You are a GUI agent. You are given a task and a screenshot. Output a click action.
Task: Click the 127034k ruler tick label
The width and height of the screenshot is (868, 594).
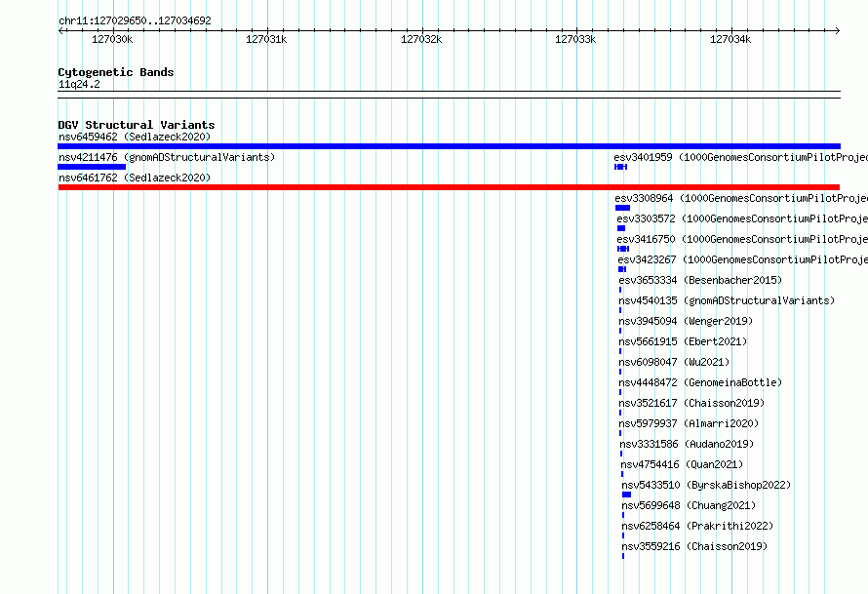[x=730, y=39]
